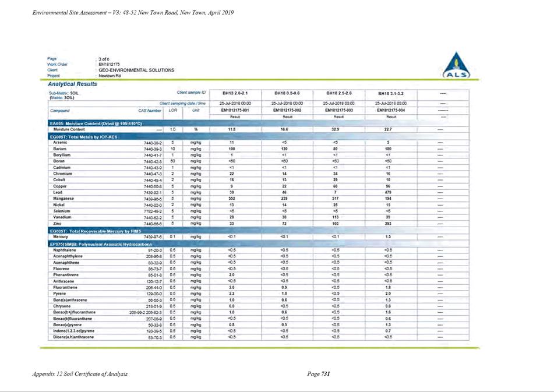Viewport: 554px width, 392px height.
Task: Select the EG035T Total Recoverable Mercury section bar
Action: point(259,231)
